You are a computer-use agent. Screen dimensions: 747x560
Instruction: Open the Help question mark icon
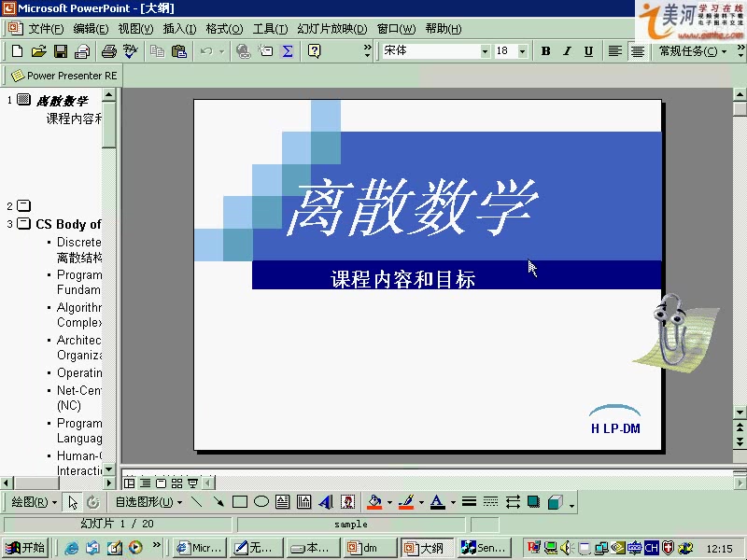[314, 51]
